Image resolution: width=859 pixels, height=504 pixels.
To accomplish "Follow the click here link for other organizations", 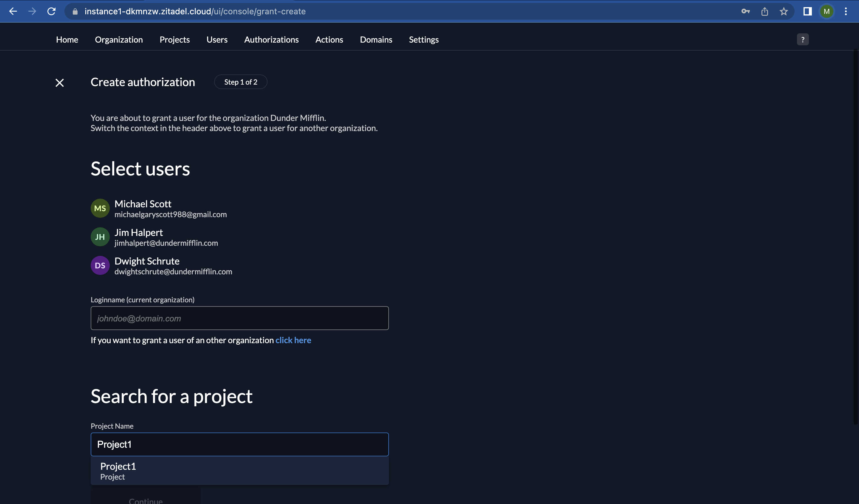I will (x=293, y=340).
